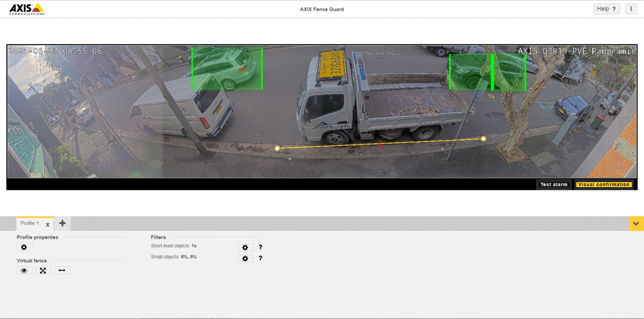Open the three-dot overflow menu
Screen dimensions: 644x319
coord(631,9)
